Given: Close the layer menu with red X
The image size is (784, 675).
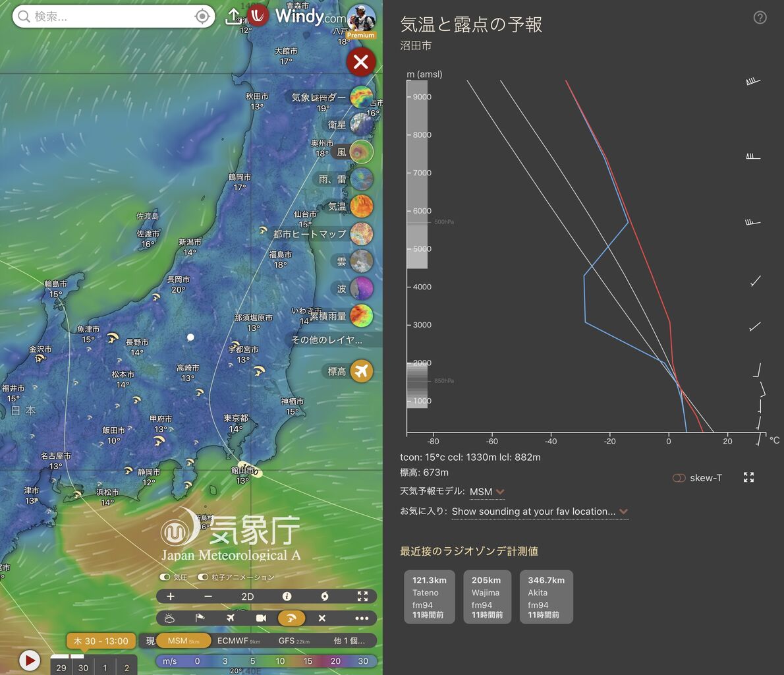Looking at the screenshot, I should [x=361, y=62].
